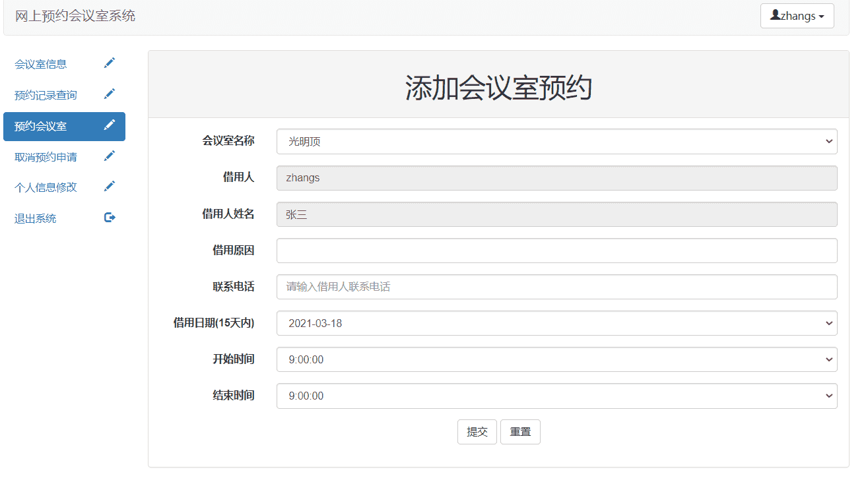Click the pencil icon beside 预约会议室
The width and height of the screenshot is (868, 484).
(110, 125)
